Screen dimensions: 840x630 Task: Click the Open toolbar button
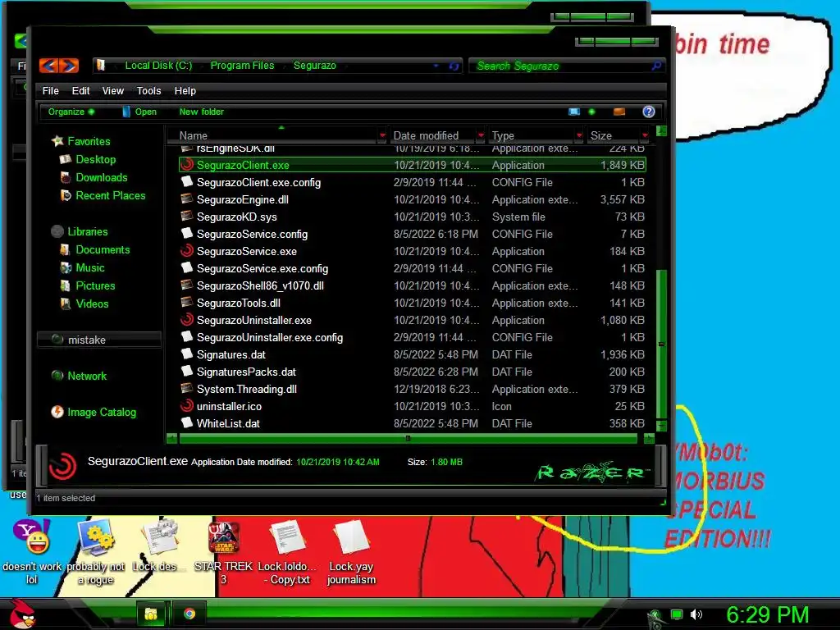139,112
